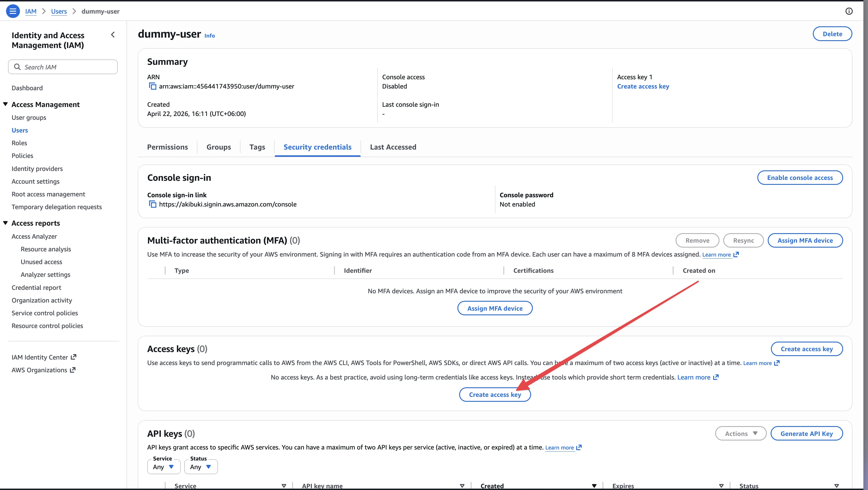Open the hamburger navigation menu
Viewport: 868px width, 490px height.
click(13, 11)
